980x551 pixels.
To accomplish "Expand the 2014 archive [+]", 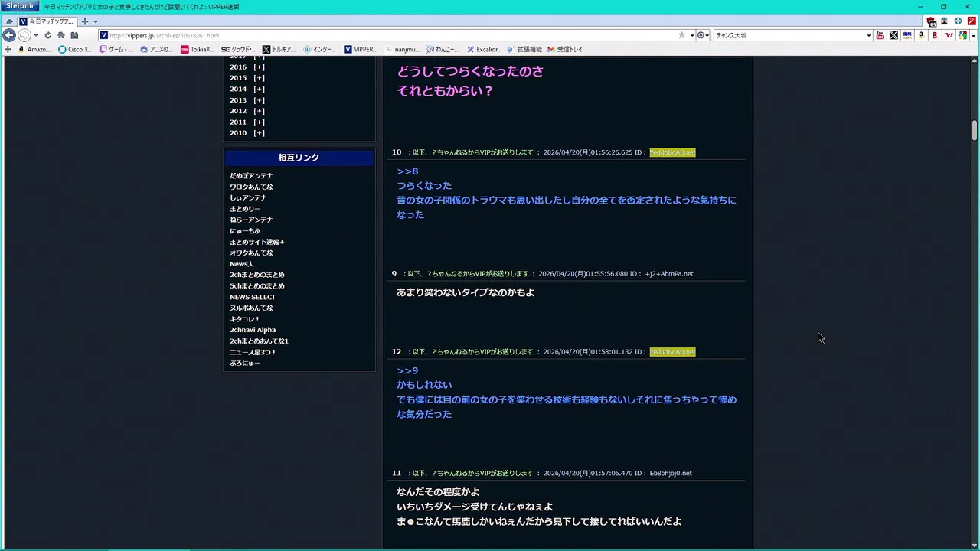I will tap(259, 89).
